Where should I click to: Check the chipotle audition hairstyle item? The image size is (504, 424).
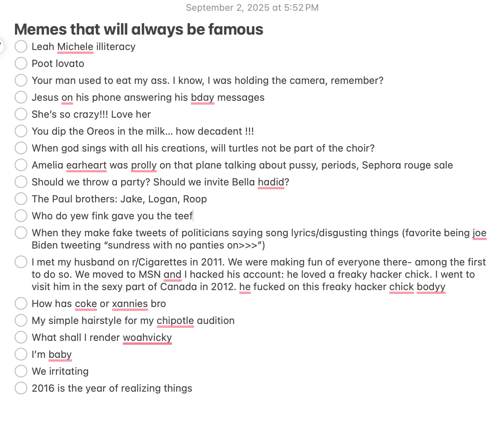click(x=21, y=321)
